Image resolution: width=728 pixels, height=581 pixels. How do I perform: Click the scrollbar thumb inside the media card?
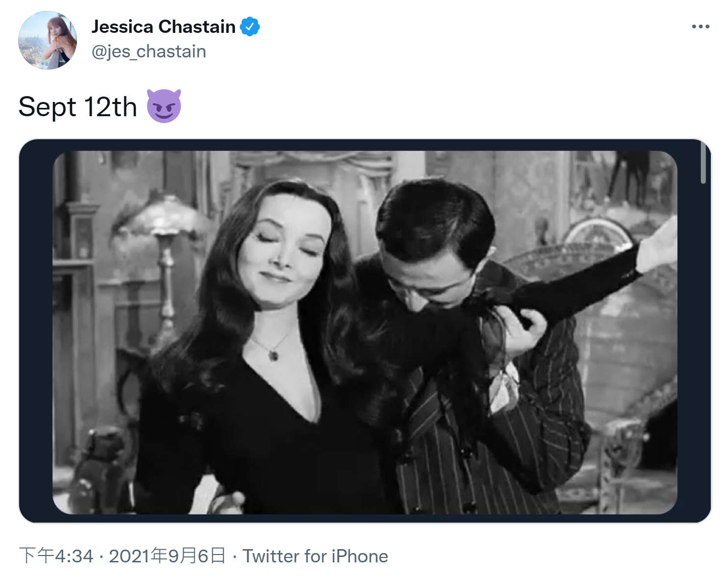[x=703, y=162]
